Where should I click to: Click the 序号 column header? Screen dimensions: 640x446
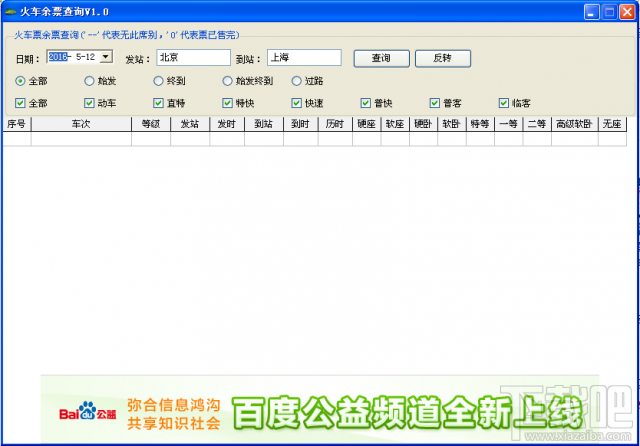click(x=17, y=124)
